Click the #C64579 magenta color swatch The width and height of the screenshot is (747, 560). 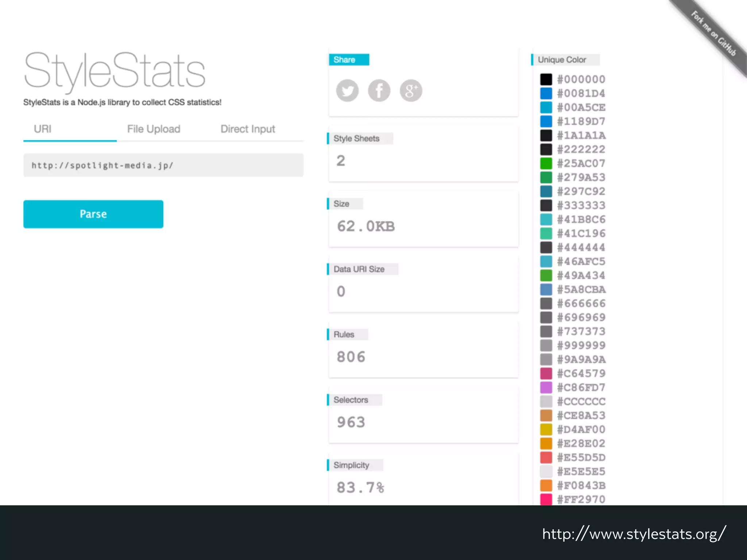point(546,373)
